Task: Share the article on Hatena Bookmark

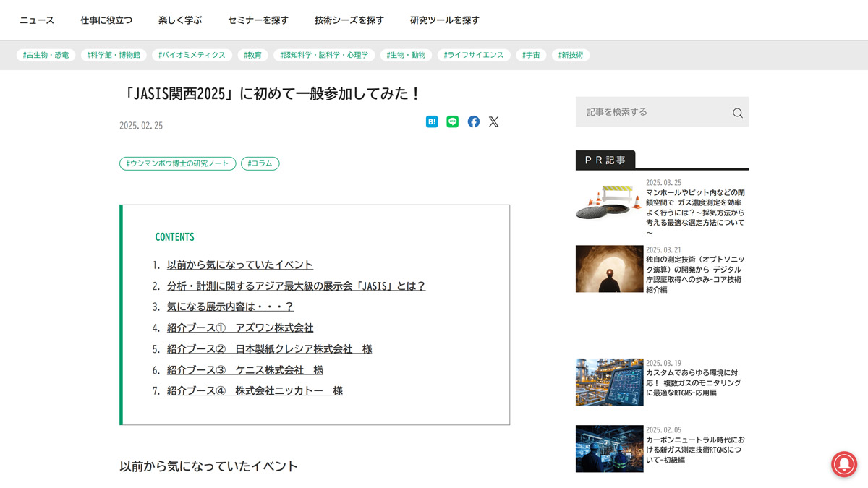Action: (x=431, y=121)
